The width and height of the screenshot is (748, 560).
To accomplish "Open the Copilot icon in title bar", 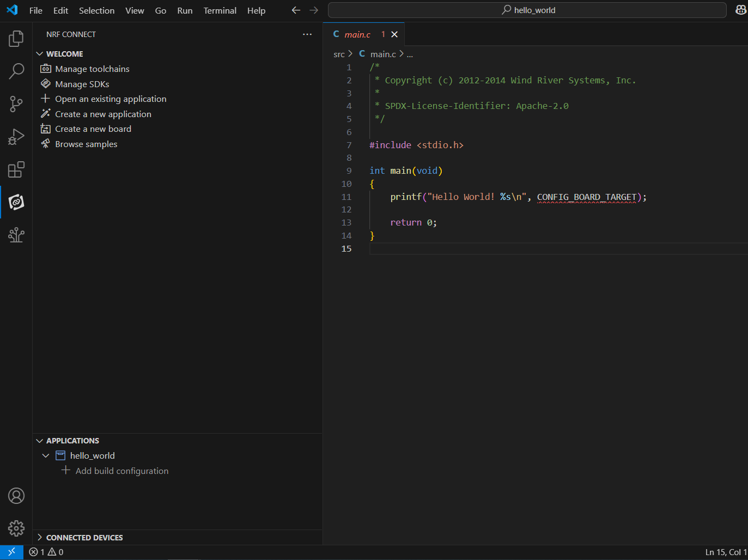I will [741, 10].
